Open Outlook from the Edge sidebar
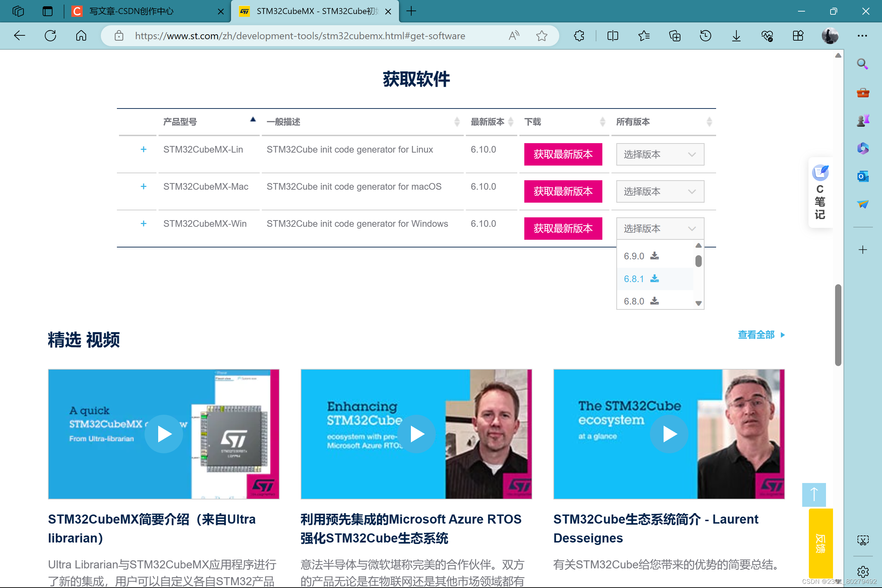Viewport: 882px width, 588px height. (x=863, y=176)
